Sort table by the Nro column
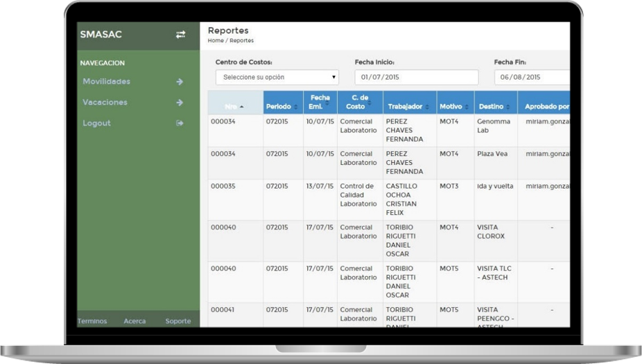 [x=234, y=107]
